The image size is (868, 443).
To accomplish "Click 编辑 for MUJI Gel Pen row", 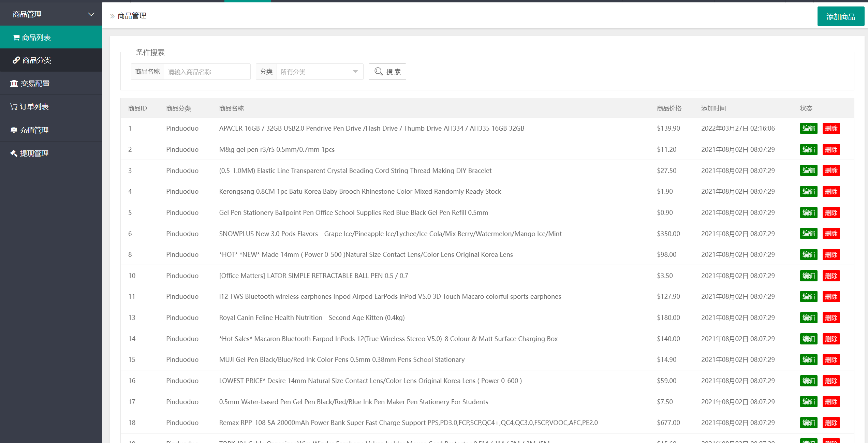I will pyautogui.click(x=808, y=360).
